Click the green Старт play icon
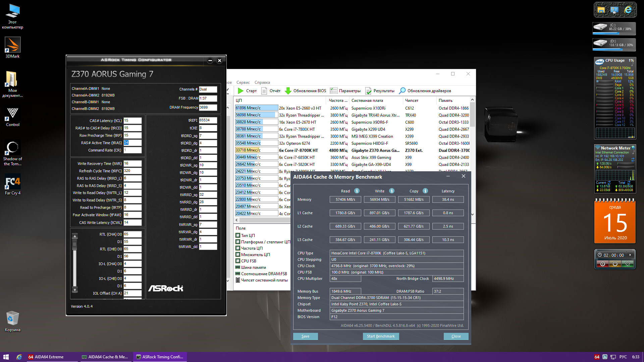Image resolution: width=644 pixels, height=362 pixels. click(x=240, y=91)
